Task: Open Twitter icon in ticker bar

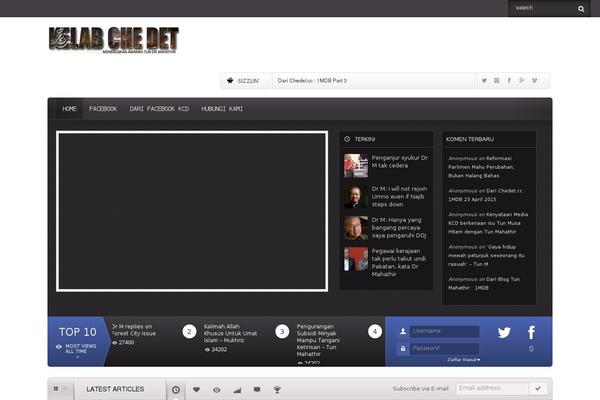Action: point(484,80)
